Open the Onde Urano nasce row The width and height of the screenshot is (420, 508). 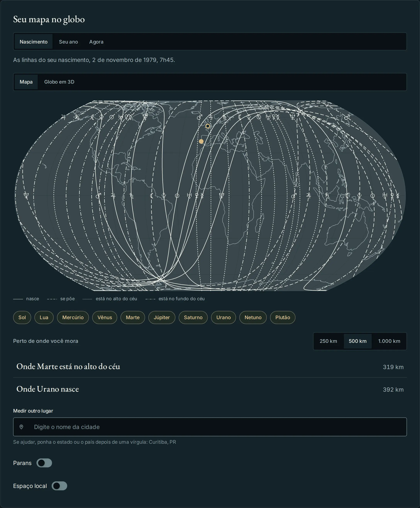(210, 389)
